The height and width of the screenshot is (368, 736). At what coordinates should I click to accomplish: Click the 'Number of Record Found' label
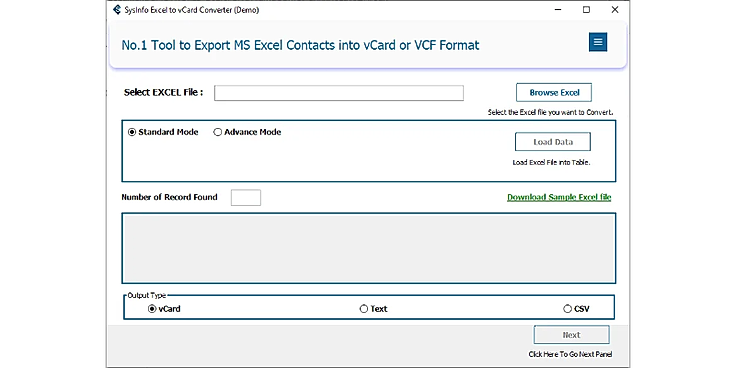pos(169,197)
